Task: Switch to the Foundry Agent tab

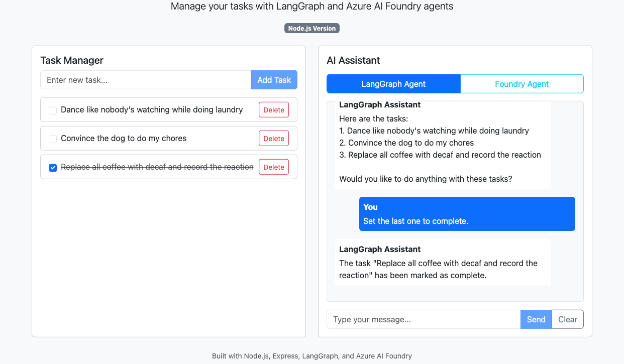Action: pos(522,83)
